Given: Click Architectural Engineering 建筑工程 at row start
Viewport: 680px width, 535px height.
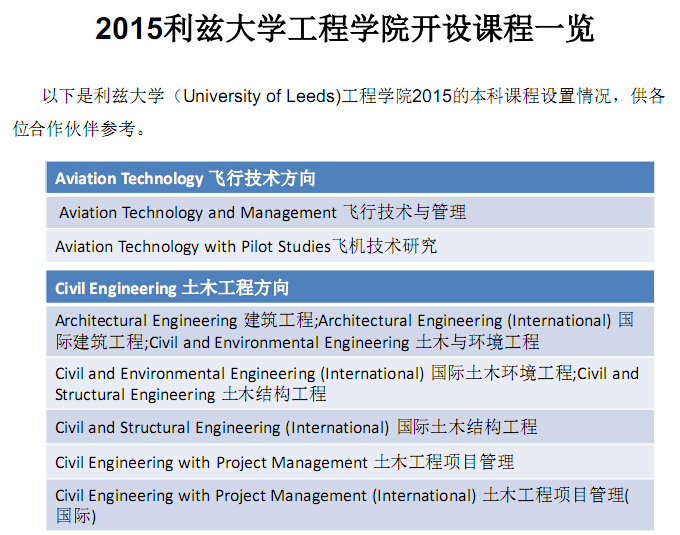Looking at the screenshot, I should point(184,321).
